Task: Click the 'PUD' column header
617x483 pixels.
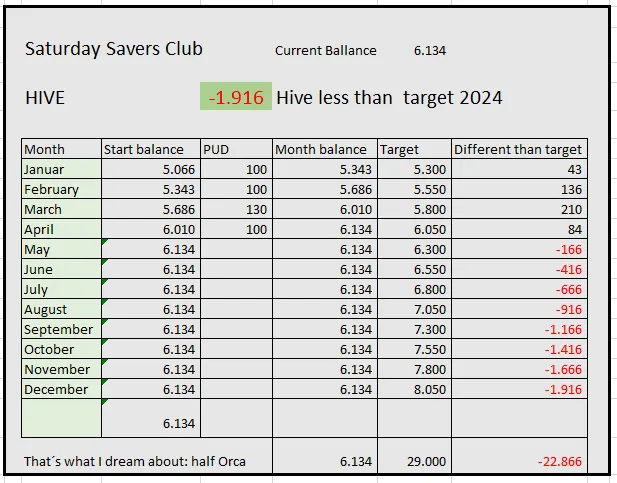Action: point(236,149)
